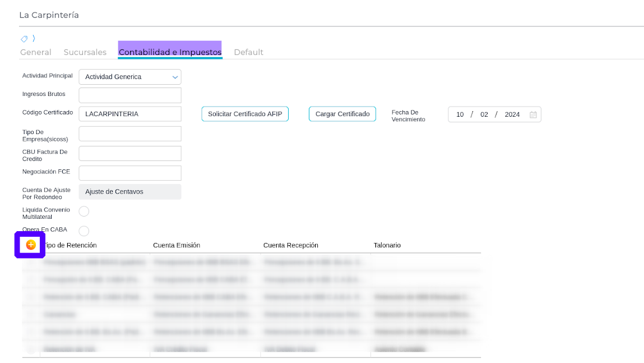The image size is (644, 363).
Task: Toggle Liquida Convenio Multilateral option
Action: click(x=84, y=212)
